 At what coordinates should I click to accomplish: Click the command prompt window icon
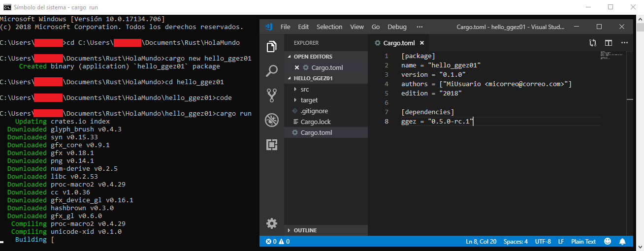7,7
